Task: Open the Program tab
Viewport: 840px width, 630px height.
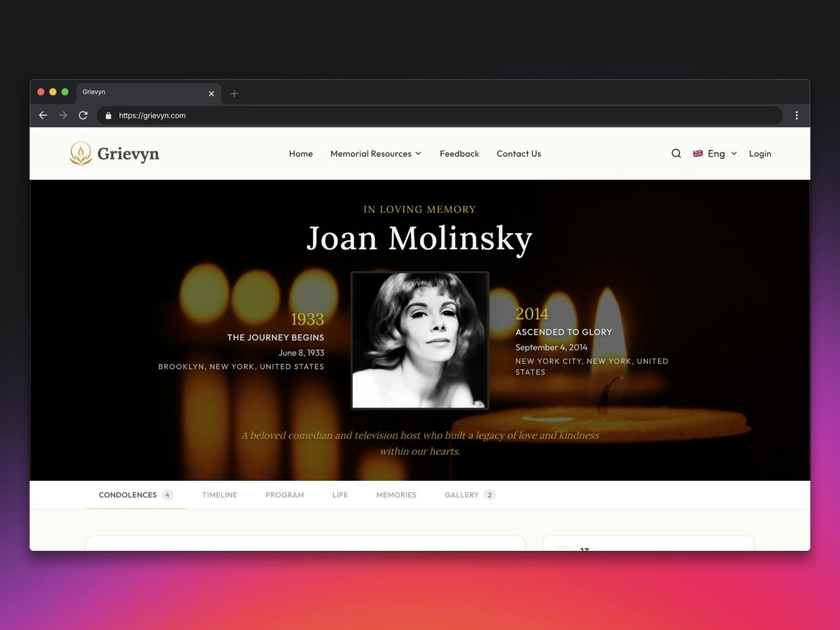Action: [285, 495]
